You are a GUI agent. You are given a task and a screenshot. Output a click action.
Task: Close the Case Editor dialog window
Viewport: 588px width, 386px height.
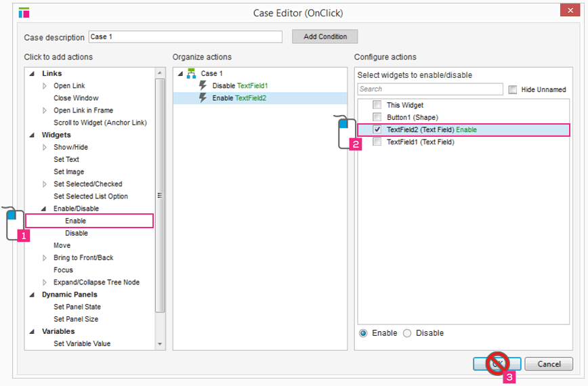(565, 11)
